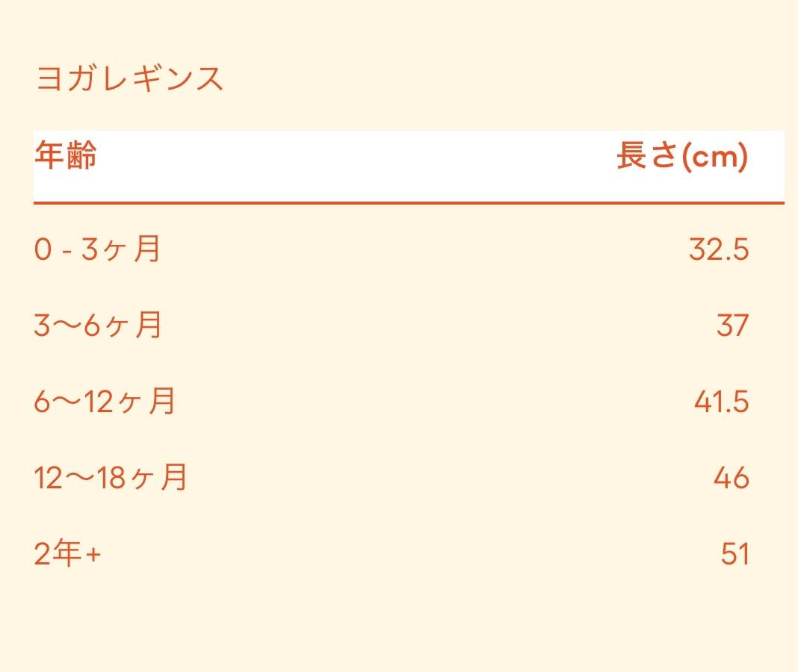Select the 年齢 column header
Screen dimensions: 798x672
[66, 157]
